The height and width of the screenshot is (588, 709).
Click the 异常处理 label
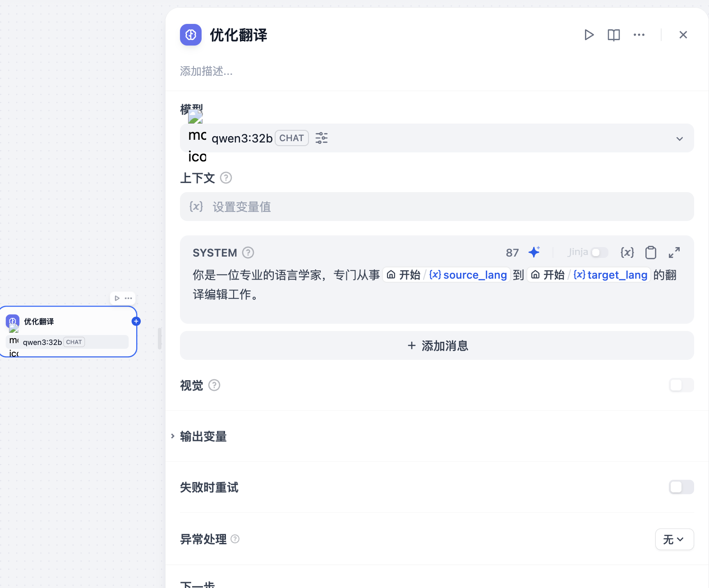(203, 539)
